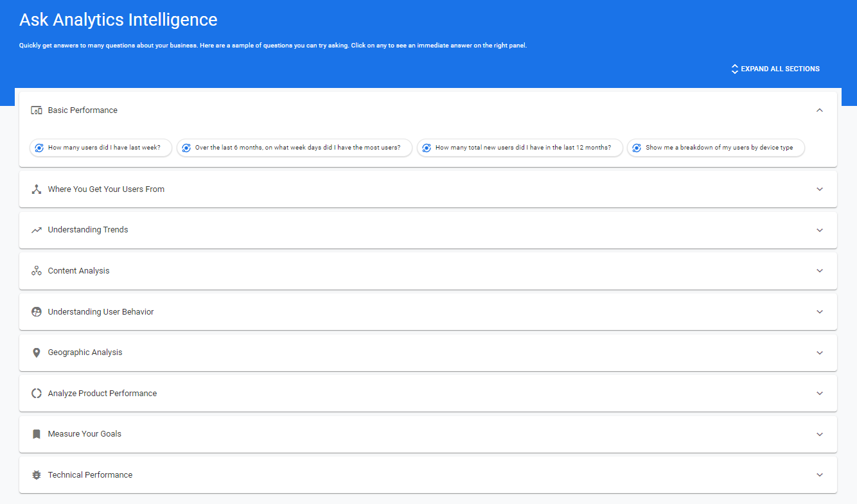This screenshot has height=504, width=857.
Task: Click the Technical Performance bug icon
Action: tap(37, 475)
